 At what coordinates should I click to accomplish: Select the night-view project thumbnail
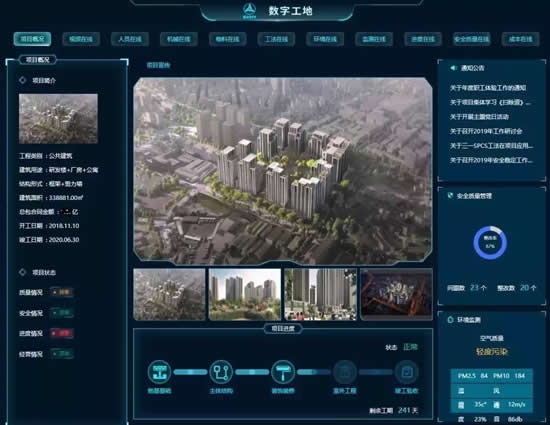click(x=396, y=294)
